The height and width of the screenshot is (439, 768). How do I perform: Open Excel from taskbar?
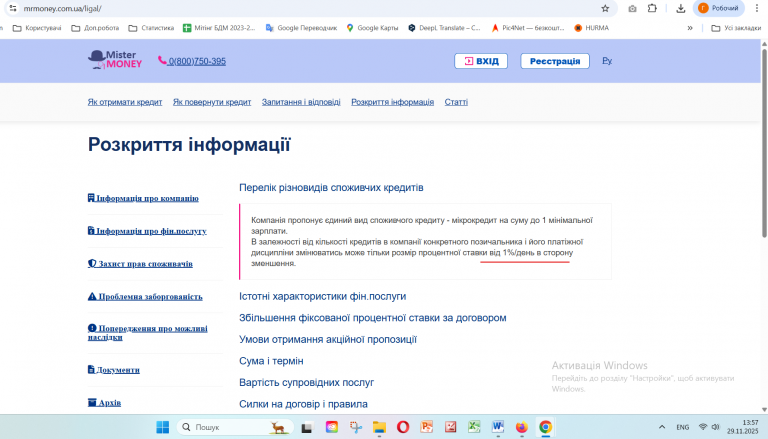coord(474,427)
